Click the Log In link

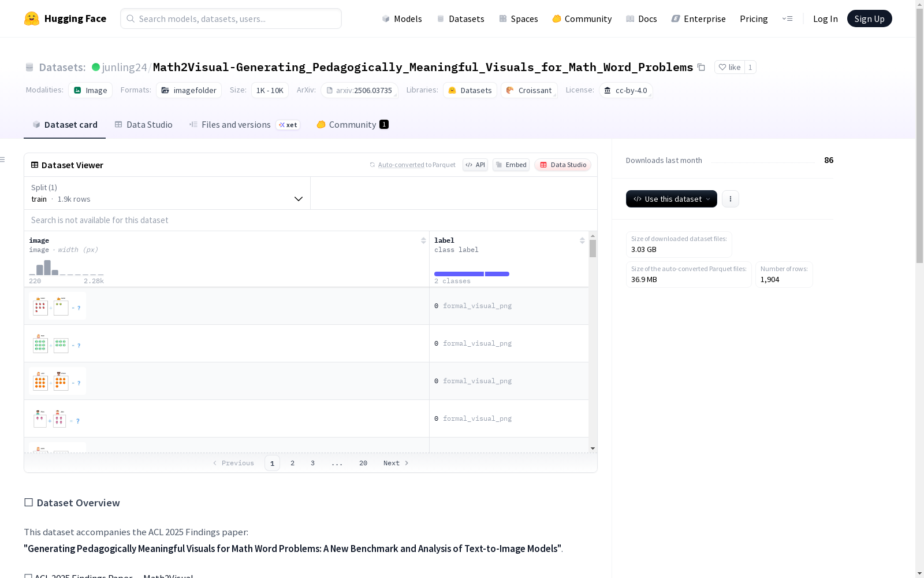click(825, 18)
